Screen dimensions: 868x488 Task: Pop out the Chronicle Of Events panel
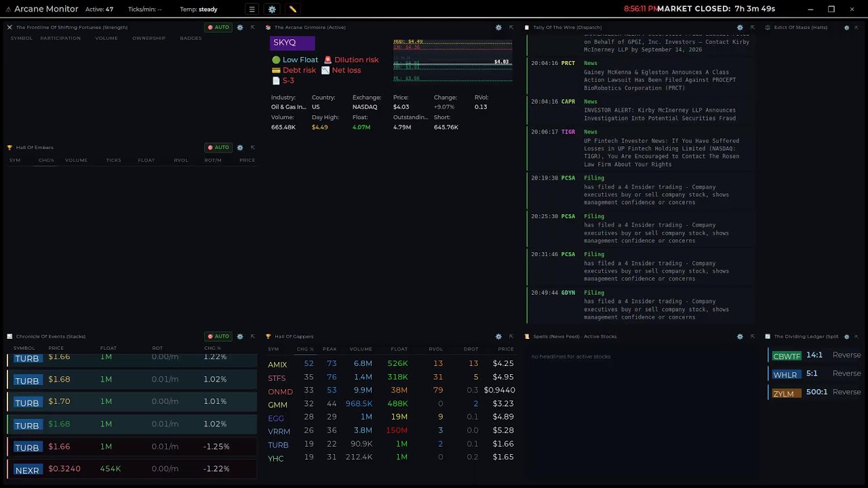tap(252, 336)
